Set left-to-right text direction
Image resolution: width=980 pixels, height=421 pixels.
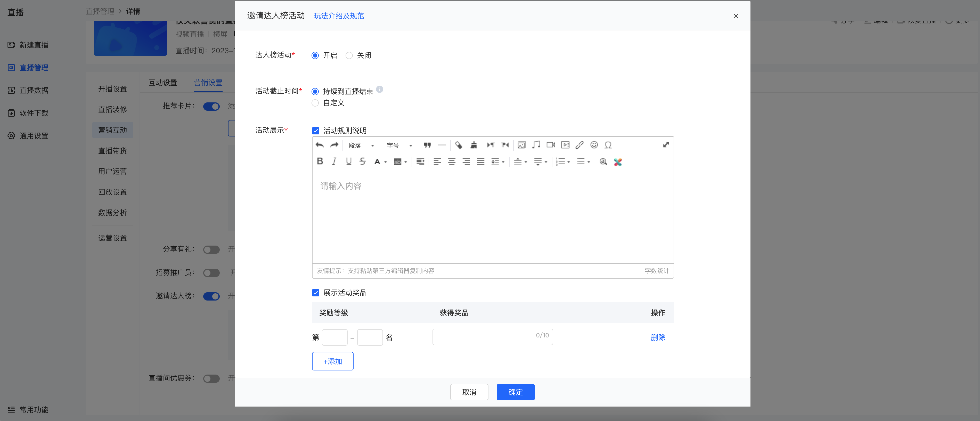coord(491,145)
